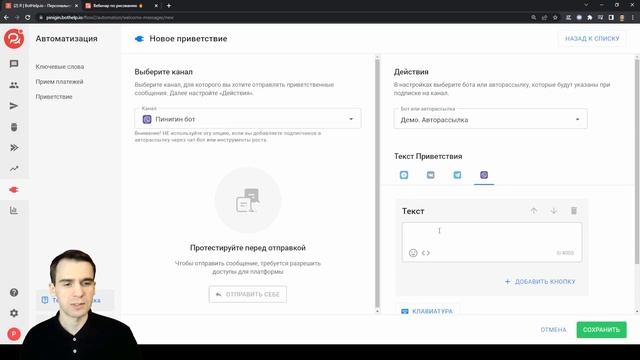Switch to second messenger channel tab
This screenshot has height=360, width=640.
coord(431,175)
